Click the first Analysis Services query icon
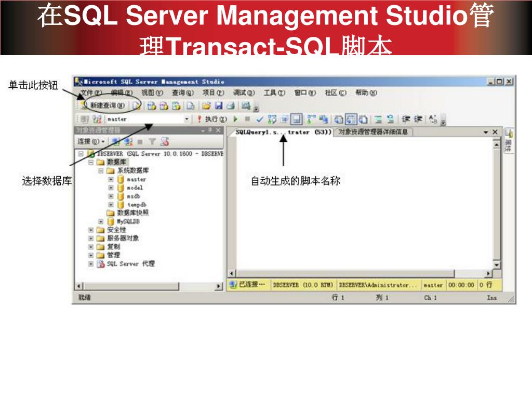The image size is (532, 399). click(151, 106)
